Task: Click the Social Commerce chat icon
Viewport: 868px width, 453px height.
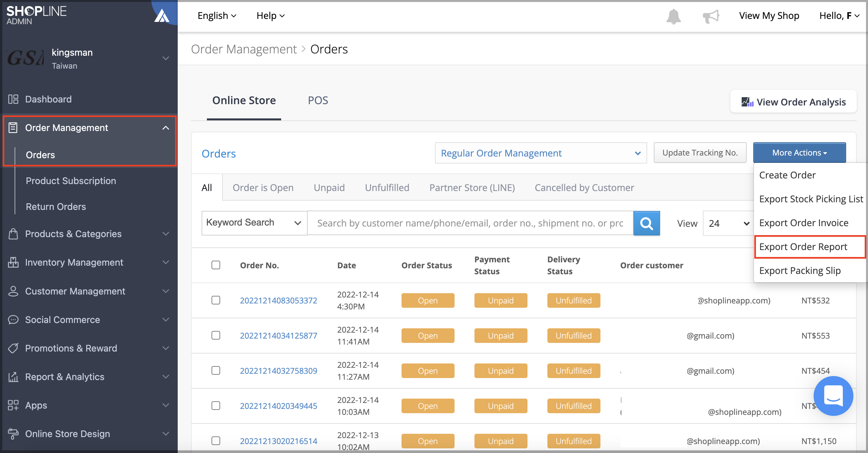Action: 13,320
